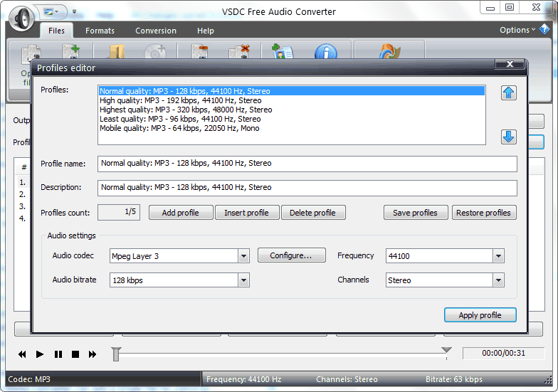The height and width of the screenshot is (392, 558).
Task: Click the profile card toolbar icon
Action: click(282, 51)
